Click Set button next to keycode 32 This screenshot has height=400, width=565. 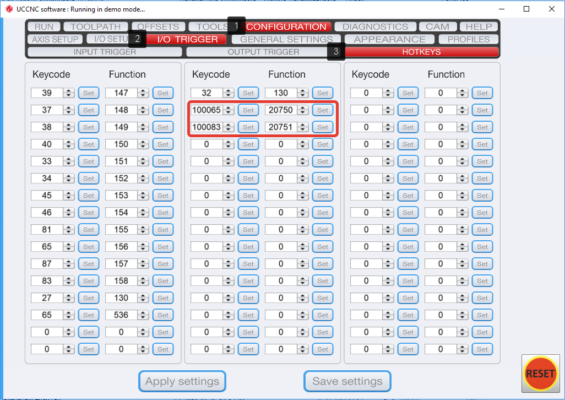click(x=248, y=93)
